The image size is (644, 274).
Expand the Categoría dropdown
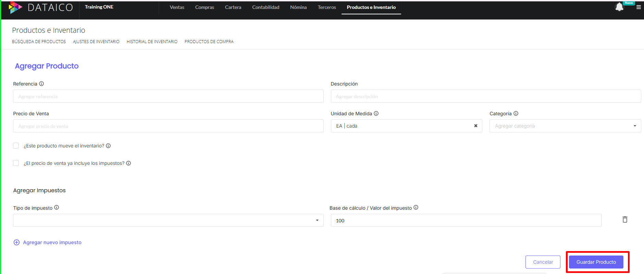point(565,126)
